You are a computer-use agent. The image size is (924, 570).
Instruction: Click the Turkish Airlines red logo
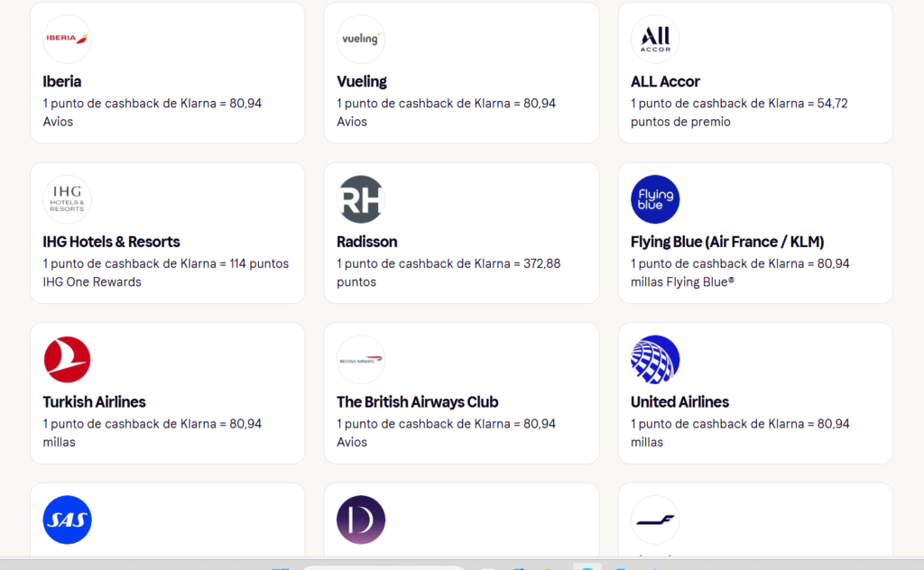click(x=67, y=359)
